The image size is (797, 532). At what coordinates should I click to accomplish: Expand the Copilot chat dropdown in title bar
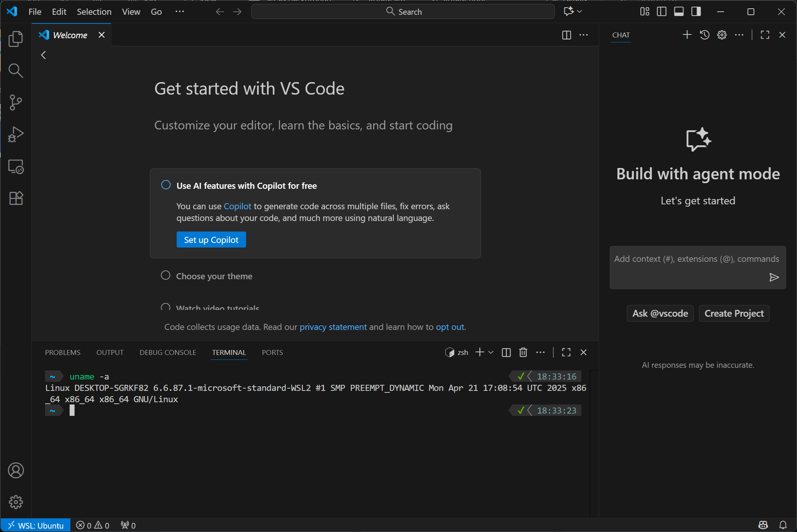click(579, 11)
